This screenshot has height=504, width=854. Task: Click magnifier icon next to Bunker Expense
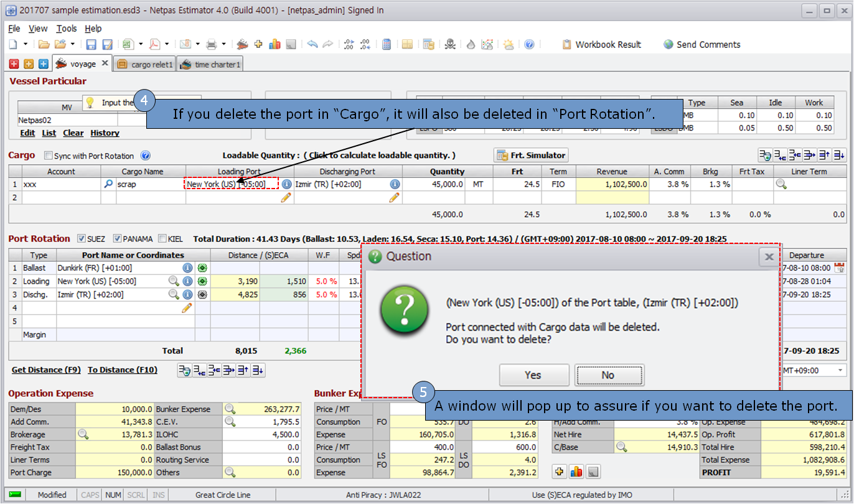(x=230, y=409)
